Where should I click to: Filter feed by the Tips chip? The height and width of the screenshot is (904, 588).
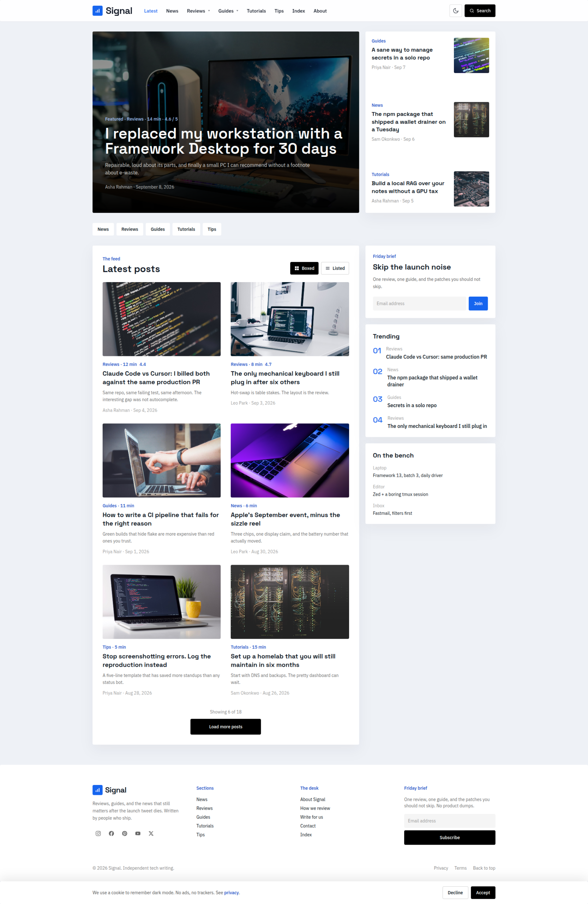(212, 229)
